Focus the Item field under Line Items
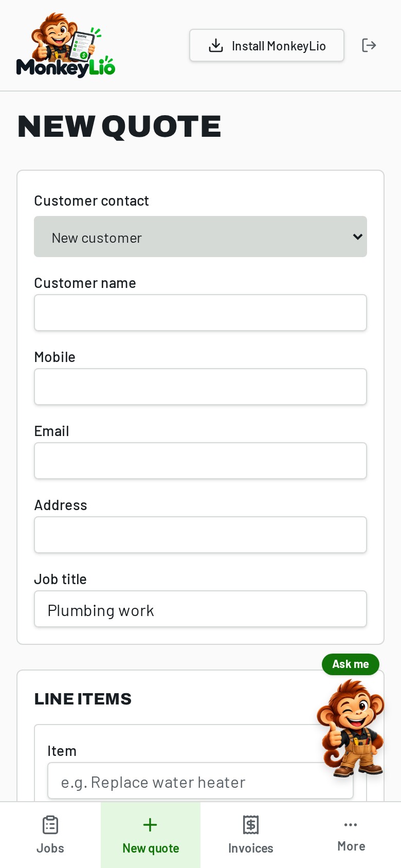 [x=200, y=781]
